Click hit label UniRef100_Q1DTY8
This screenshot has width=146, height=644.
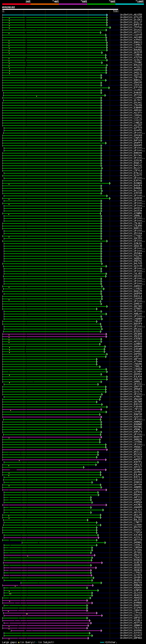coord(131,75)
